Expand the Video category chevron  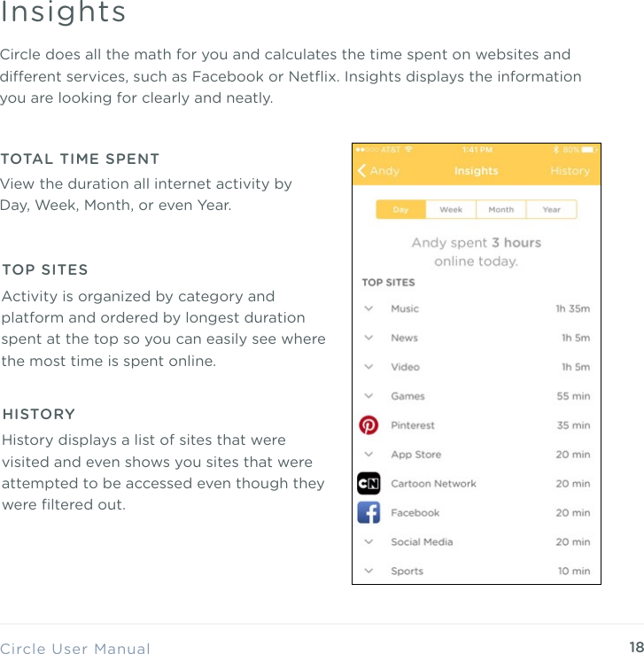click(x=369, y=368)
